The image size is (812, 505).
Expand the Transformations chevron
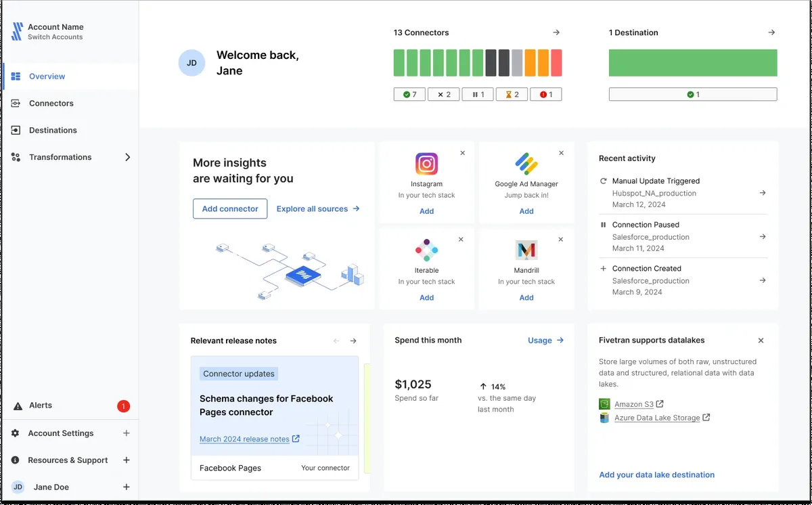coord(128,157)
